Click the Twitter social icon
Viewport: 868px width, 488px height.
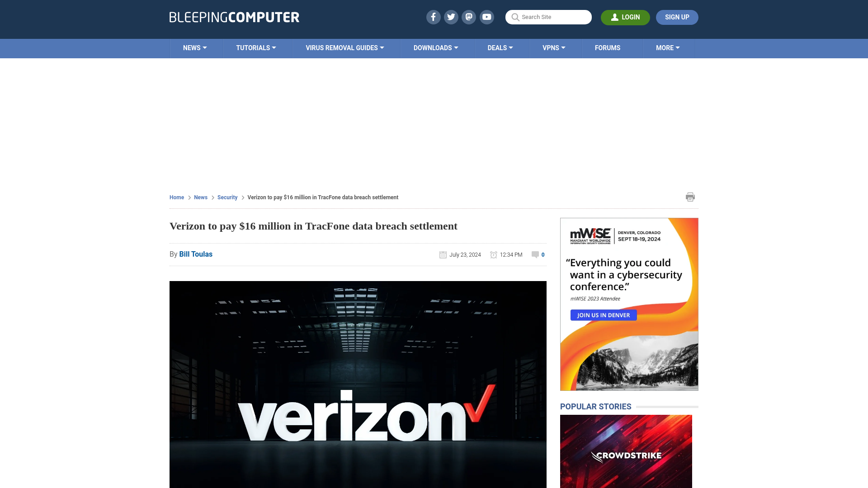[451, 17]
